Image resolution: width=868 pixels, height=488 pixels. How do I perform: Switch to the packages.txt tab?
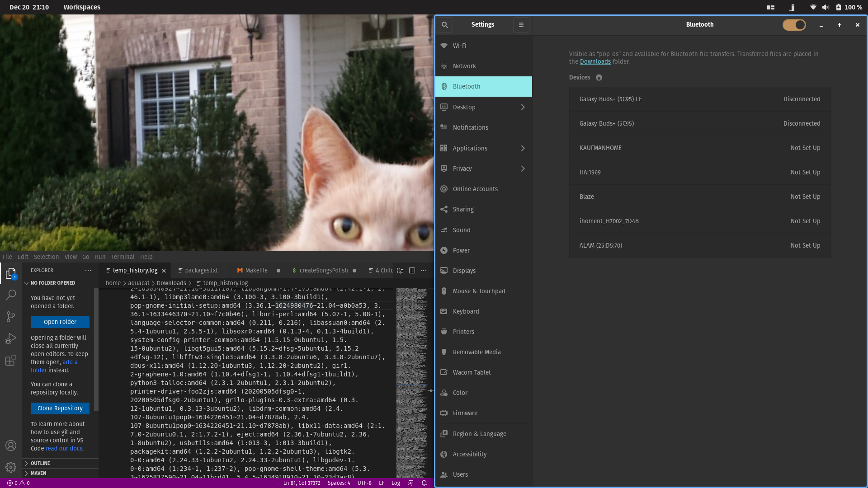[201, 270]
